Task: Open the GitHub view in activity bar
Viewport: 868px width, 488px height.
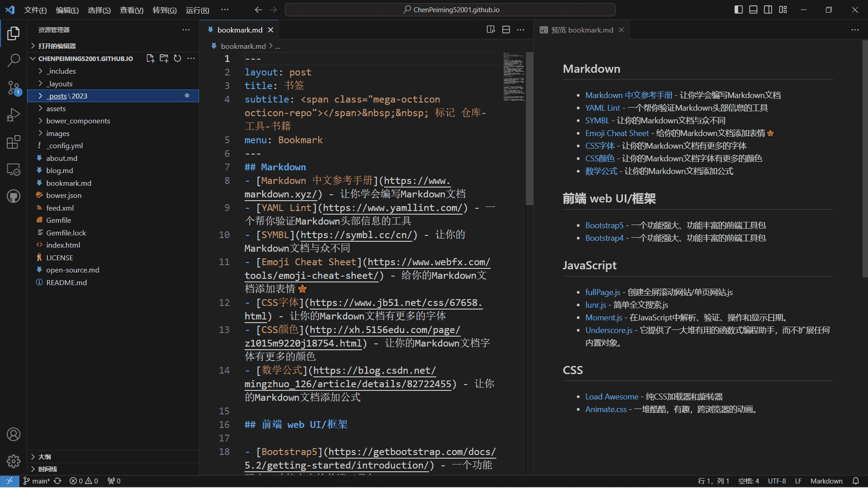Action: 14,196
